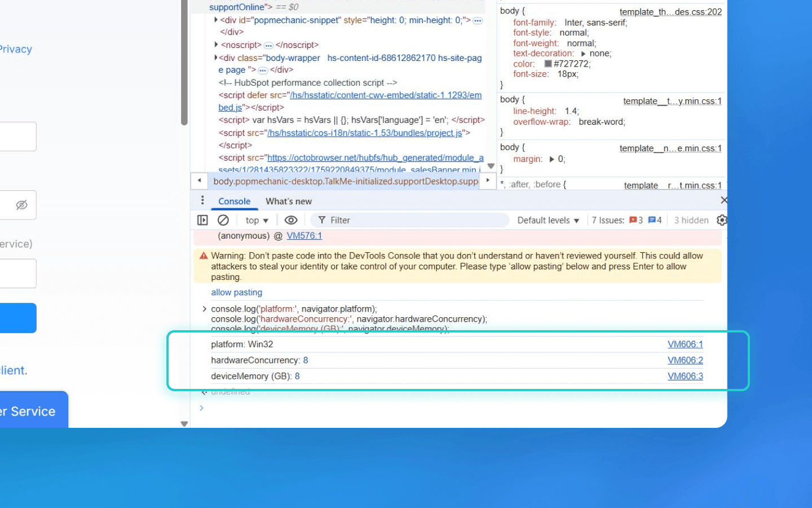Close the console drawer
This screenshot has height=508, width=812.
click(x=724, y=200)
